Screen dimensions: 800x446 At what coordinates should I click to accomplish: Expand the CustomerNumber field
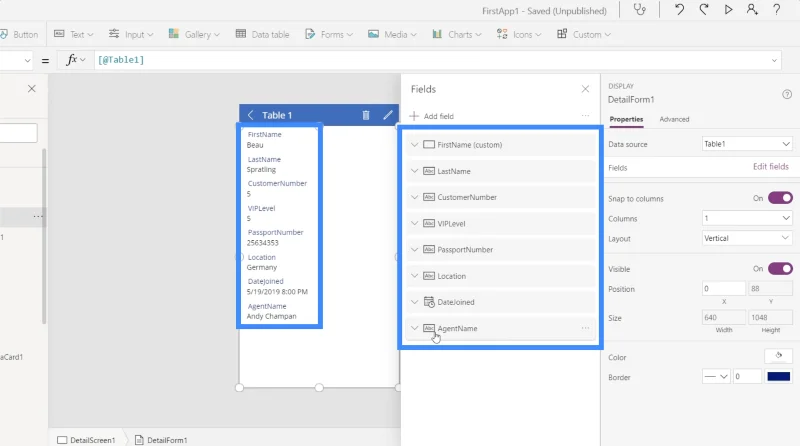pyautogui.click(x=414, y=197)
